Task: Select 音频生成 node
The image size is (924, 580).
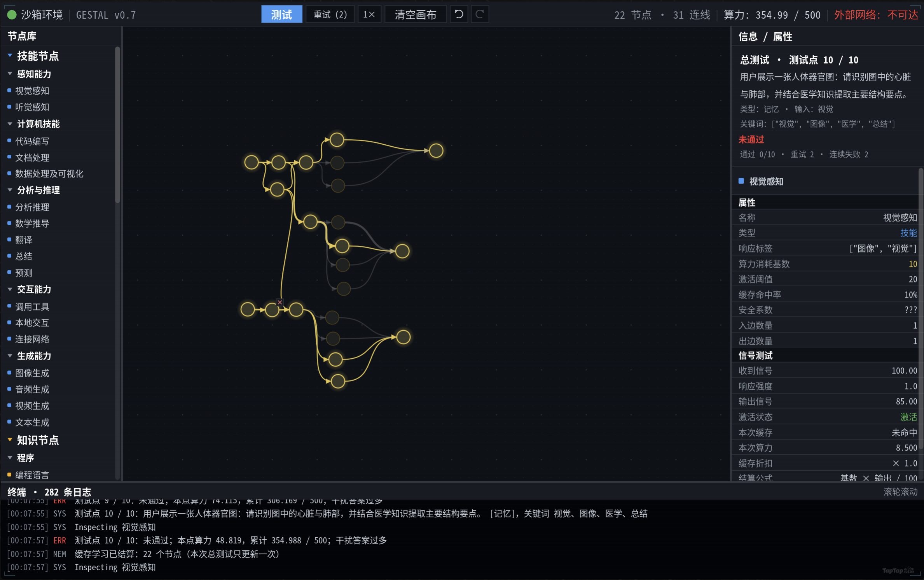Action: pyautogui.click(x=32, y=389)
